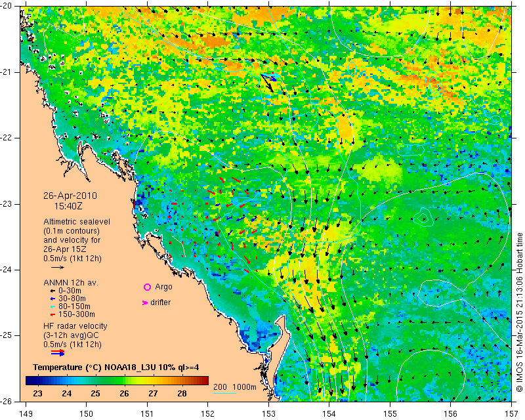Click the "80-150m" depth label
The image size is (525, 420).
tap(74, 306)
